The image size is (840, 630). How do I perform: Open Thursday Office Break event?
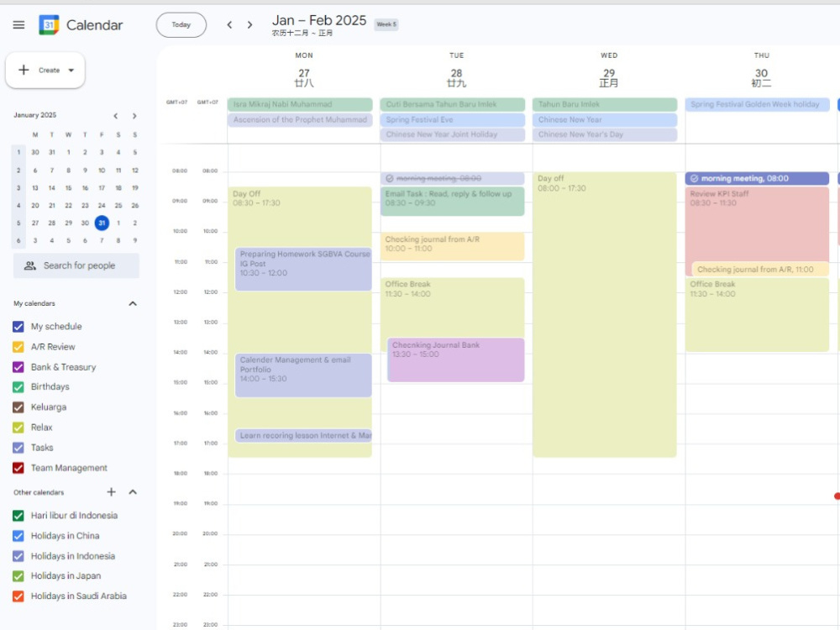[757, 314]
